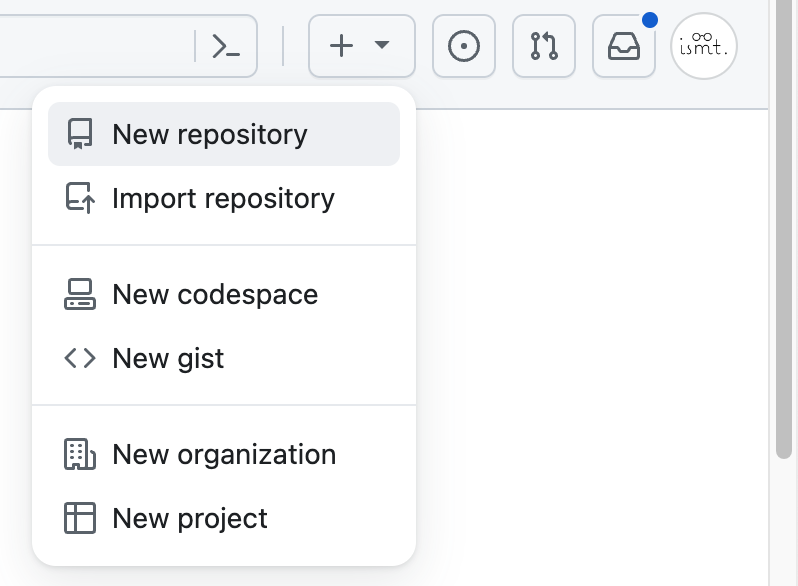Open the Issues circle-dot icon
This screenshot has height=586, width=798.
[464, 46]
